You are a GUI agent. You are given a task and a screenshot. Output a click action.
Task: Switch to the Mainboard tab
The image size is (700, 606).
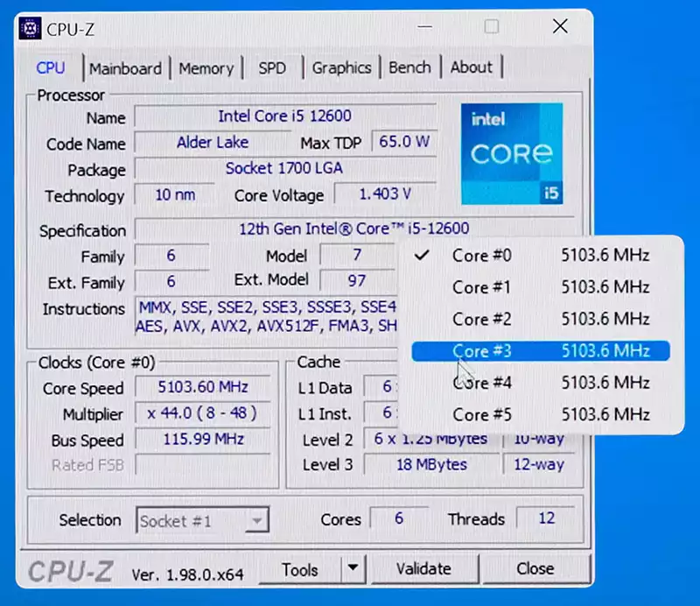(x=125, y=69)
